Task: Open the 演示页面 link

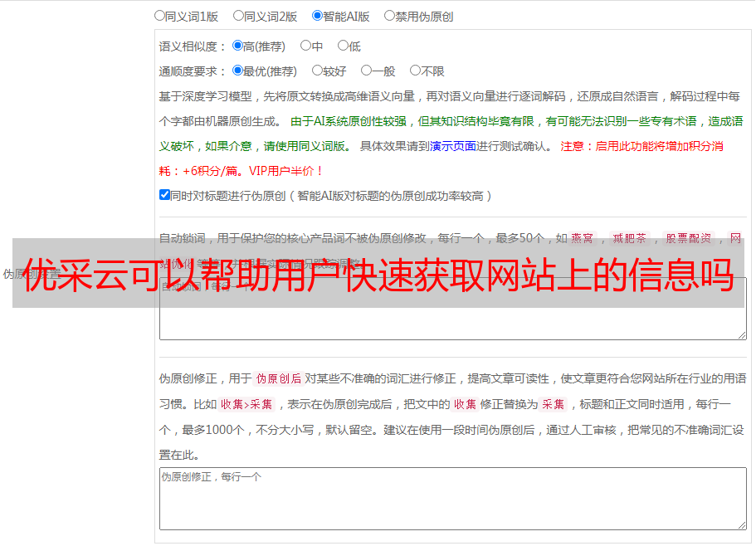Action: (x=453, y=146)
